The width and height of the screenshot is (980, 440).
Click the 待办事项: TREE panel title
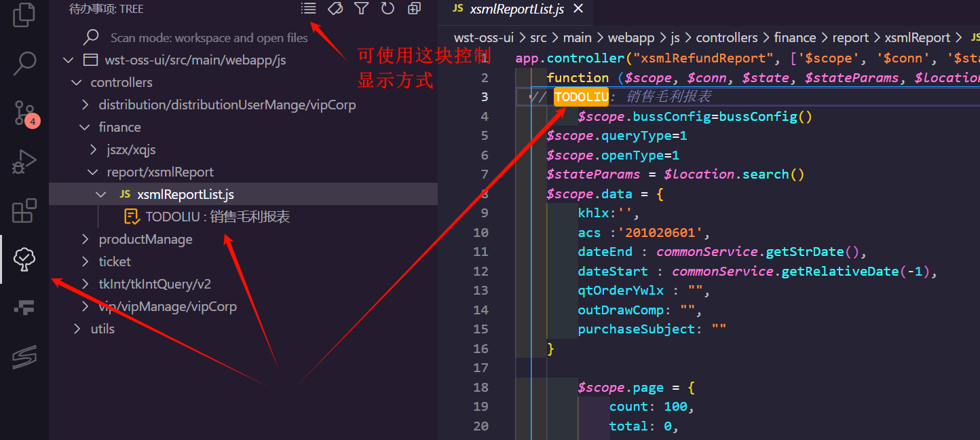[107, 9]
